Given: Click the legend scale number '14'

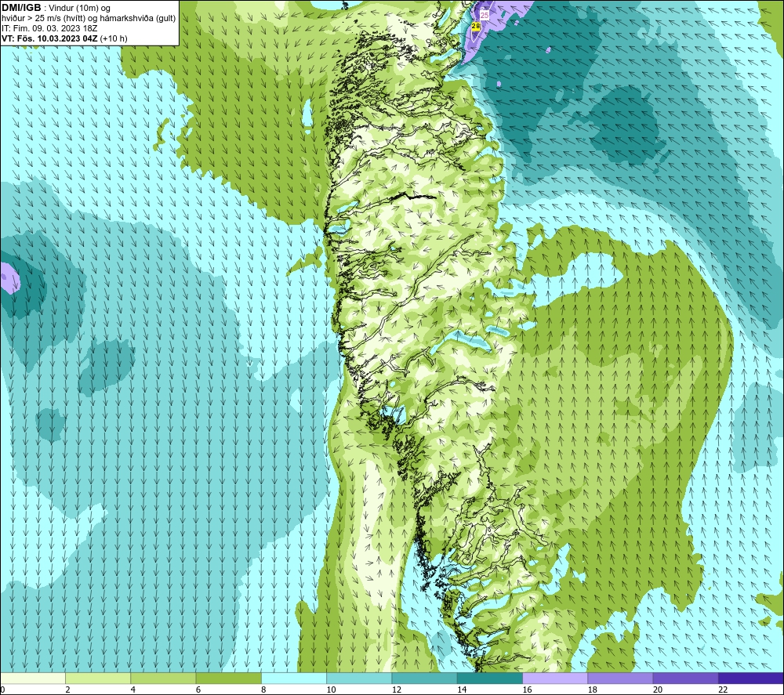Looking at the screenshot, I should coord(462,690).
